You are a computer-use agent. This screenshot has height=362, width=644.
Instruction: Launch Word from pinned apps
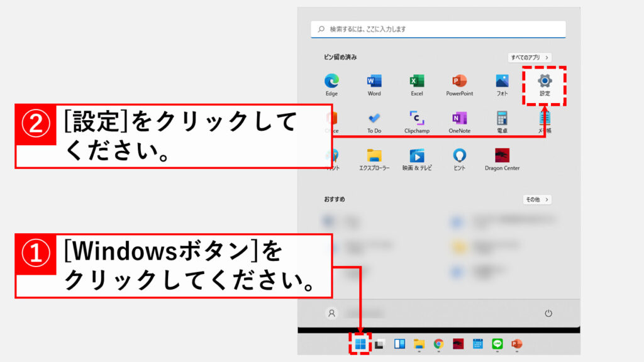(x=374, y=85)
